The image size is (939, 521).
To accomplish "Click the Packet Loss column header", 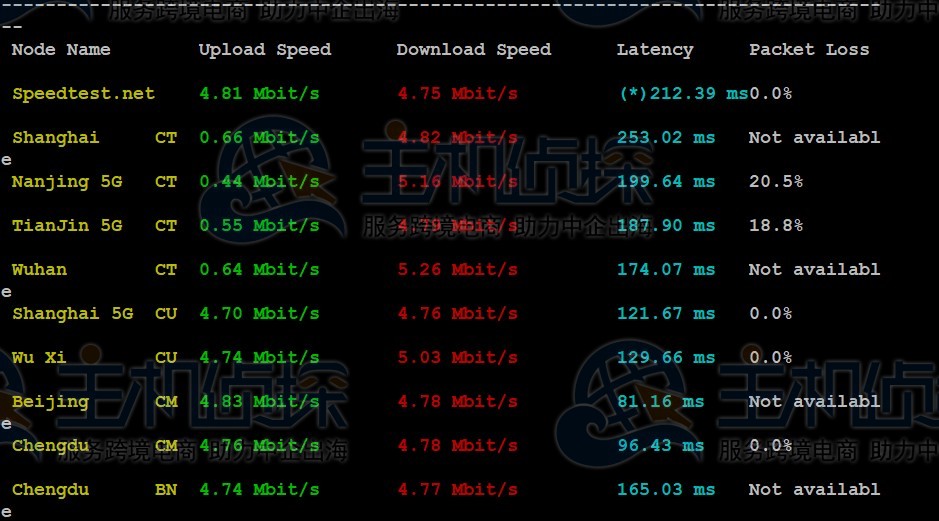I will [809, 49].
